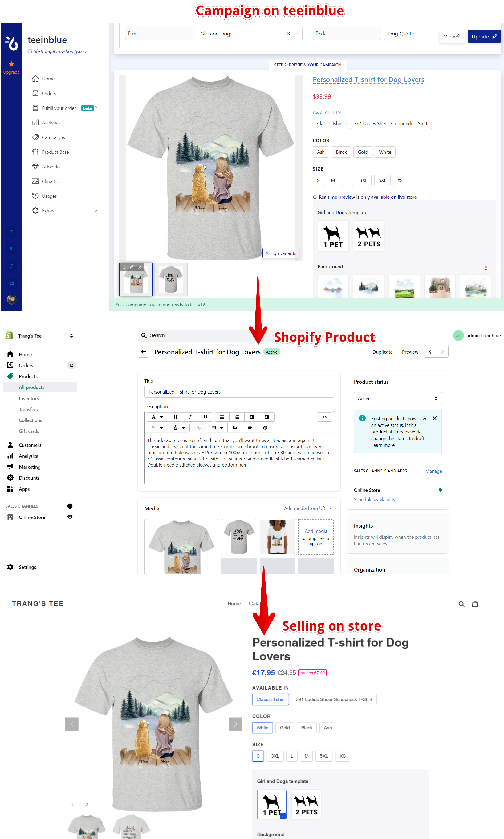This screenshot has width=504, height=839.
Task: Click the Italic formatting icon
Action: [190, 417]
